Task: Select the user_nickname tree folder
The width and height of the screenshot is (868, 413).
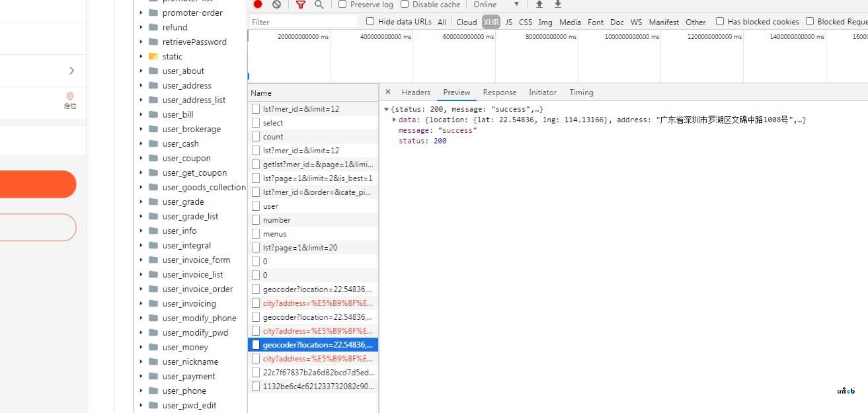Action: tap(190, 361)
